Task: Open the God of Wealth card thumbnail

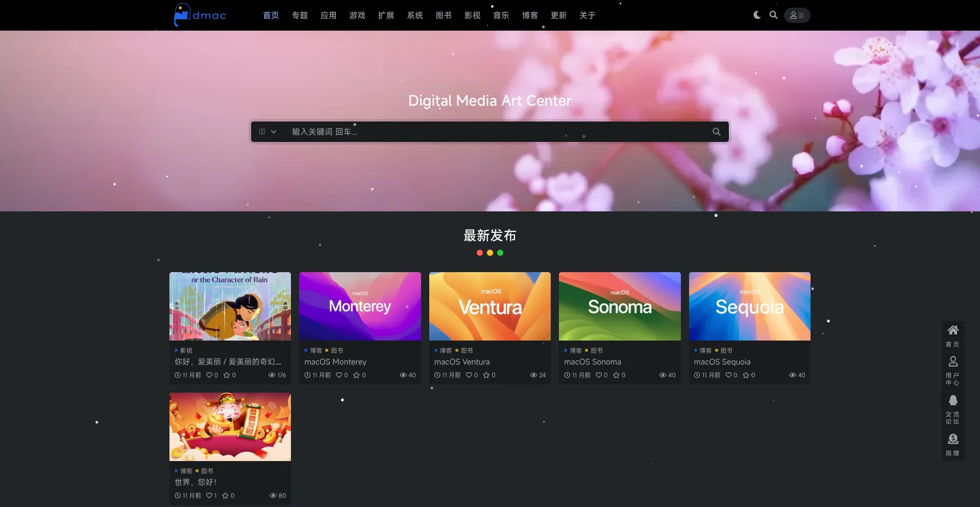Action: tap(230, 427)
